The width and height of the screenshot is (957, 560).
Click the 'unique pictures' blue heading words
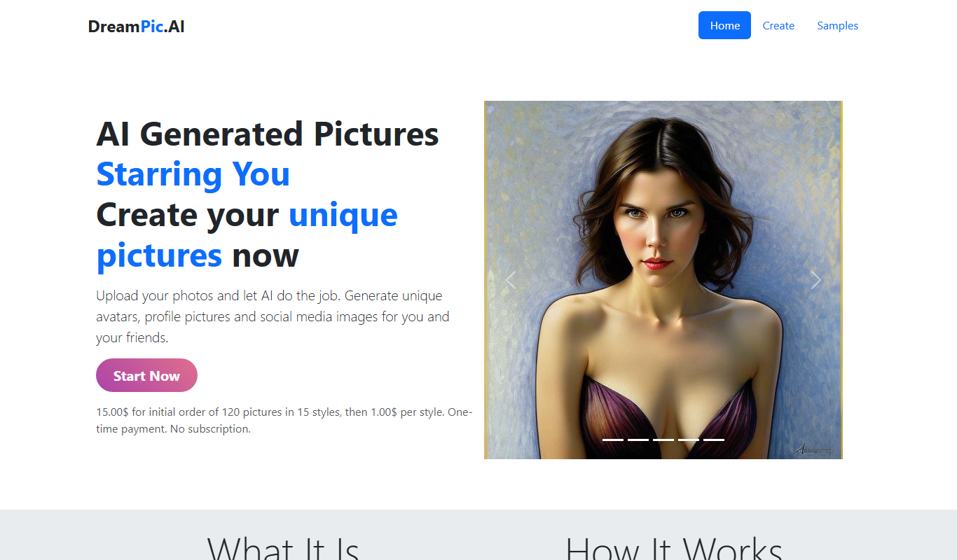click(x=247, y=235)
